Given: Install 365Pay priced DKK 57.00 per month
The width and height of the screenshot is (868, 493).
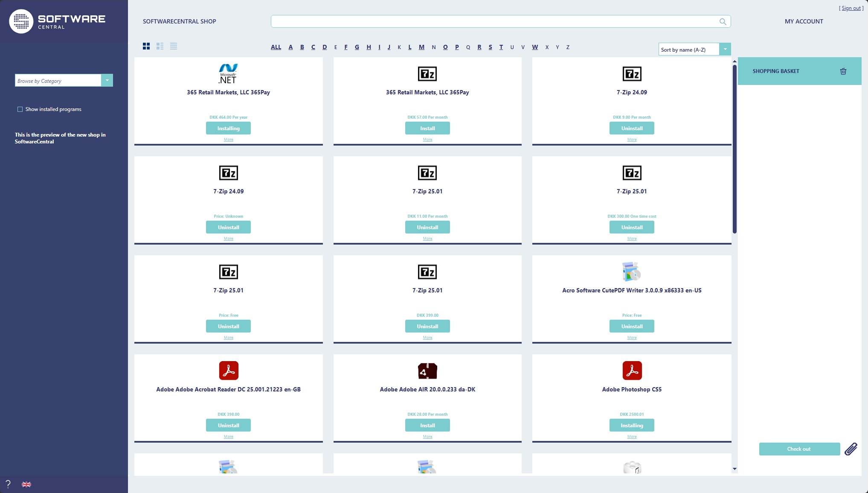Looking at the screenshot, I should pos(427,128).
